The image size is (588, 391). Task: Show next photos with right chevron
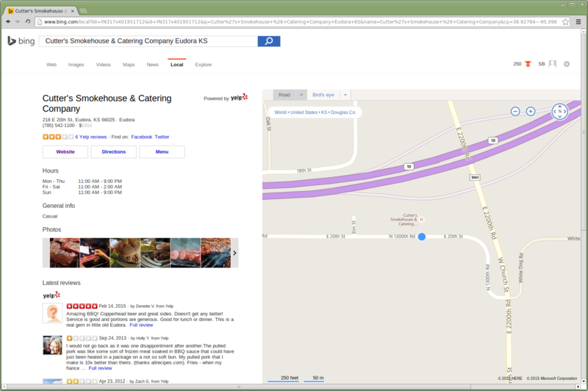234,253
